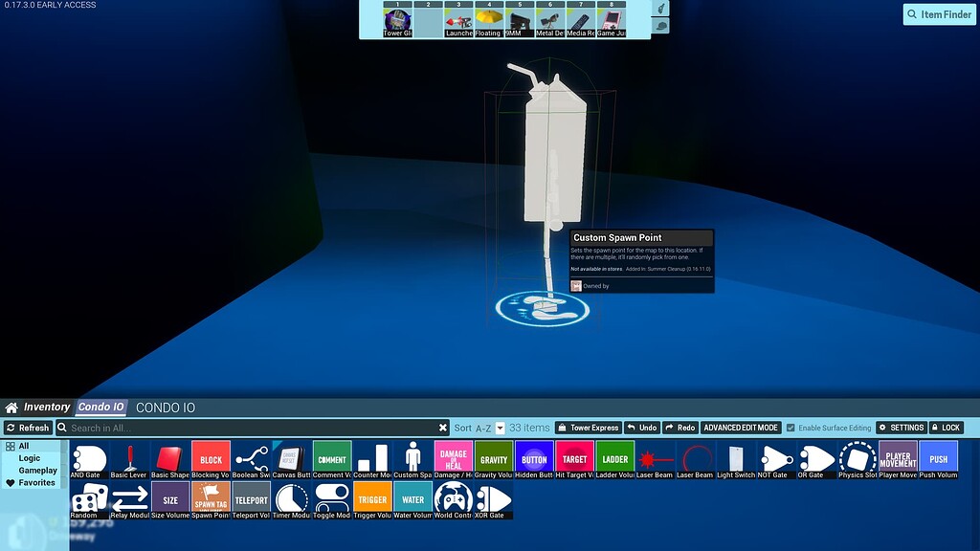
Task: Select the Relay Module item
Action: click(x=129, y=499)
